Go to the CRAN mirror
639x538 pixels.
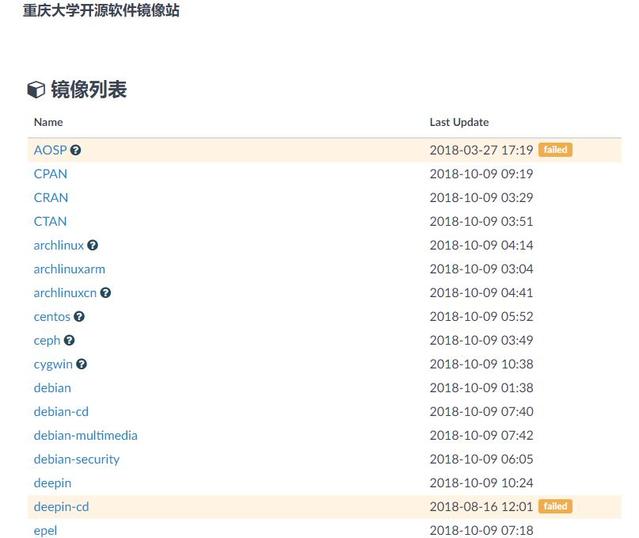[x=51, y=198]
